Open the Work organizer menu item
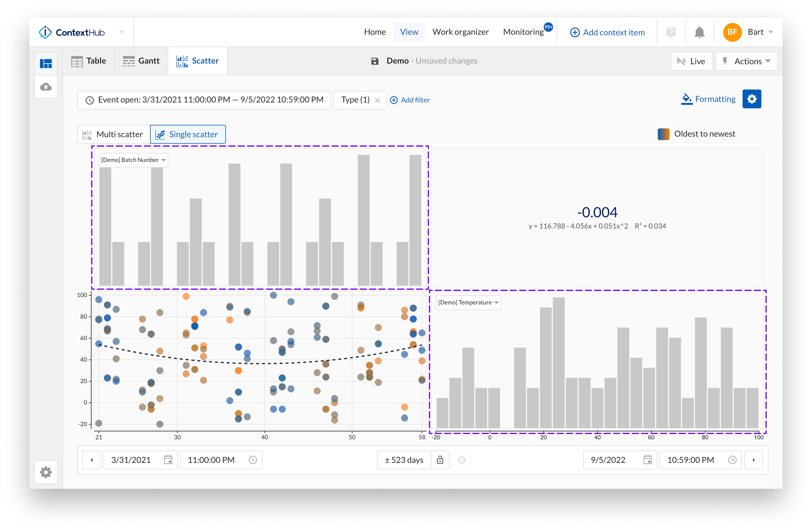 [x=461, y=32]
